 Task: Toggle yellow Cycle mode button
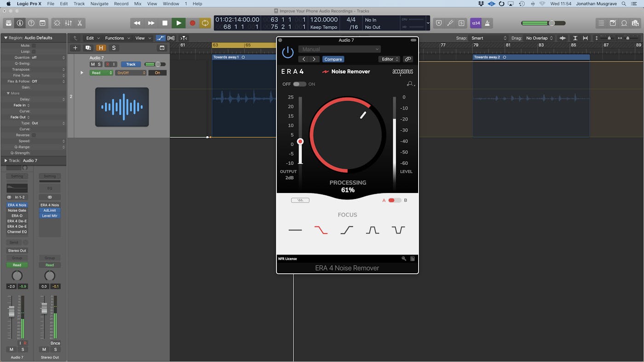click(x=205, y=23)
